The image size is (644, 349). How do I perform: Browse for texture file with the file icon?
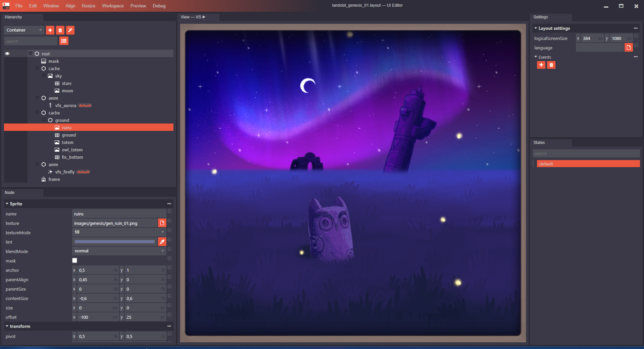162,223
